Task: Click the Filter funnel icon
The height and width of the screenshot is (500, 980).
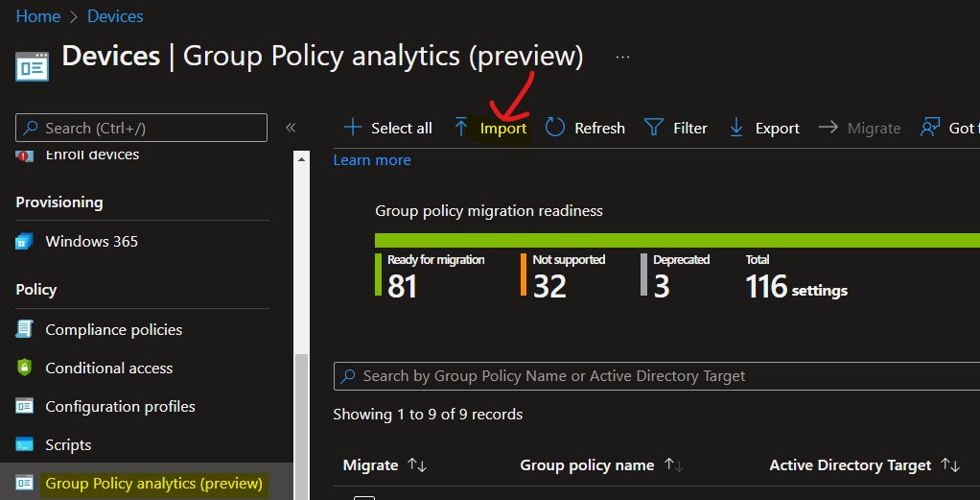Action: (654, 128)
